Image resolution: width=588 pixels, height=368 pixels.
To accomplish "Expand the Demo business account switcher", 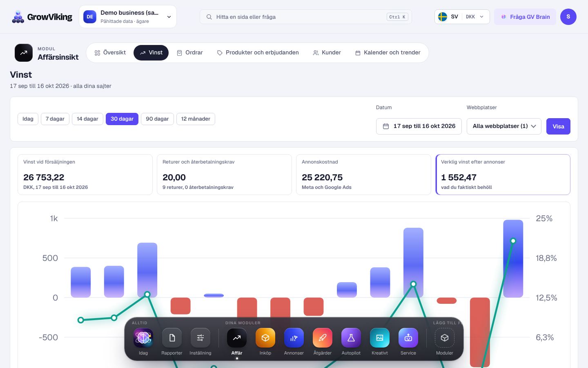I will 128,17.
